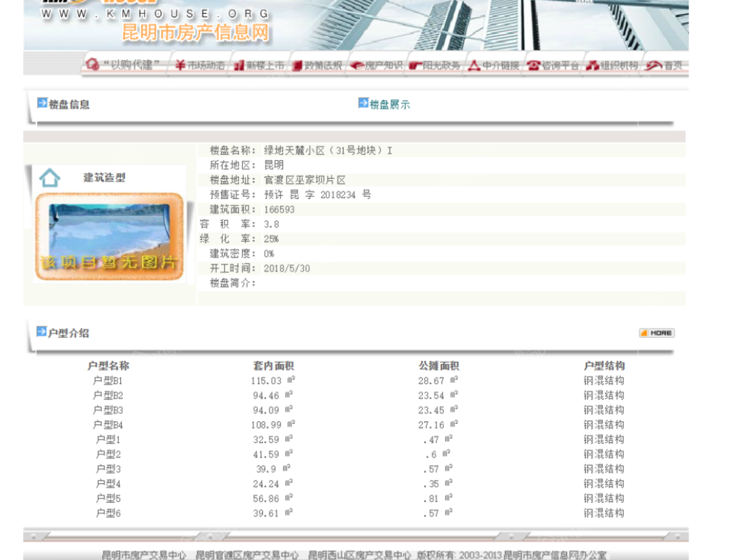Image resolution: width=747 pixels, height=560 pixels.
Task: Click the 户型B4 row name
Action: pyautogui.click(x=108, y=425)
